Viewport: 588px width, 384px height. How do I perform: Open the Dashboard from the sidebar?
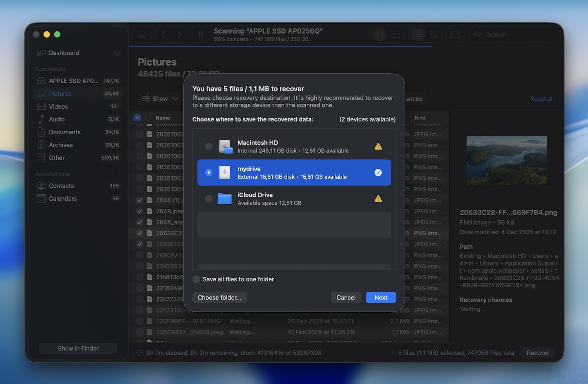coord(63,53)
